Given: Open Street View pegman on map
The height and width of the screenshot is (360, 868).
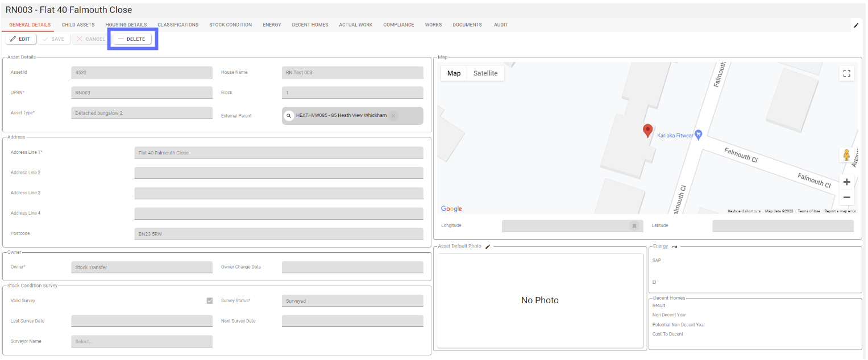Looking at the screenshot, I should click(846, 155).
